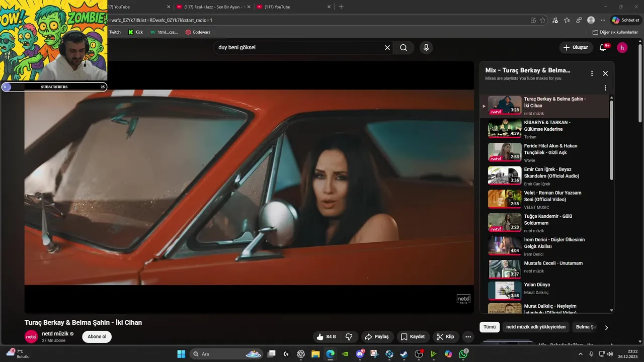Image resolution: width=644 pixels, height=362 pixels.
Task: Click the video title Turaç Berkay & Belma Şahin
Action: [83, 322]
